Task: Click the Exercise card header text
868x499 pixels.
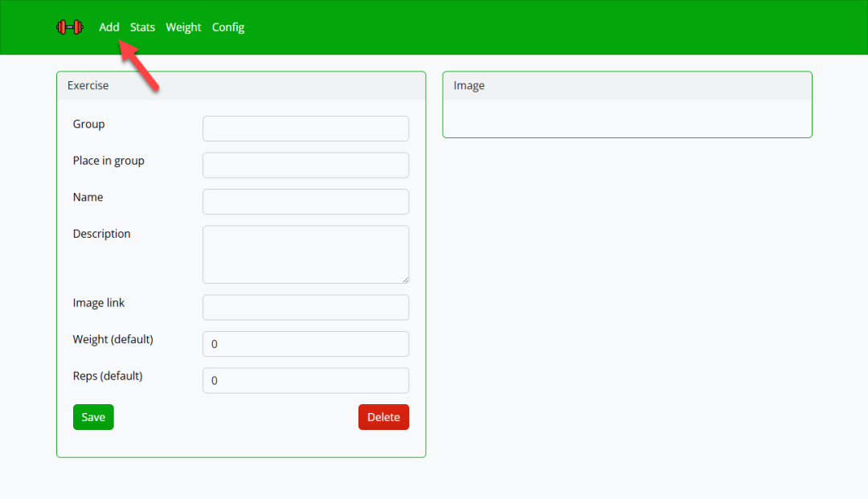Action: tap(88, 85)
